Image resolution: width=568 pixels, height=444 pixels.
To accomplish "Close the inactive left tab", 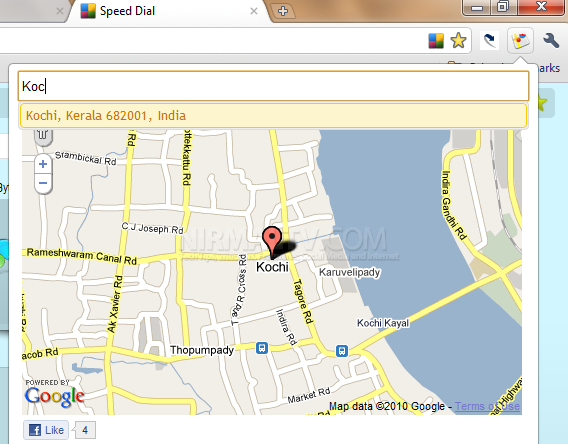I will [x=60, y=11].
